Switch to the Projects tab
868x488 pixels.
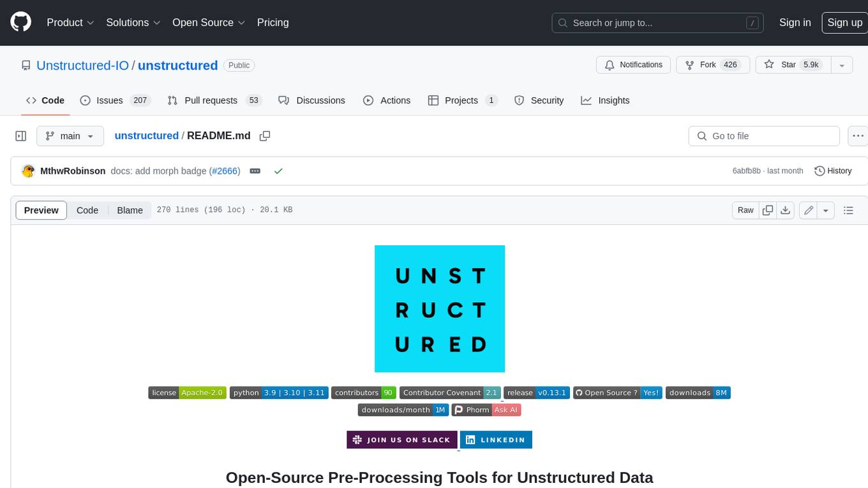tap(463, 100)
